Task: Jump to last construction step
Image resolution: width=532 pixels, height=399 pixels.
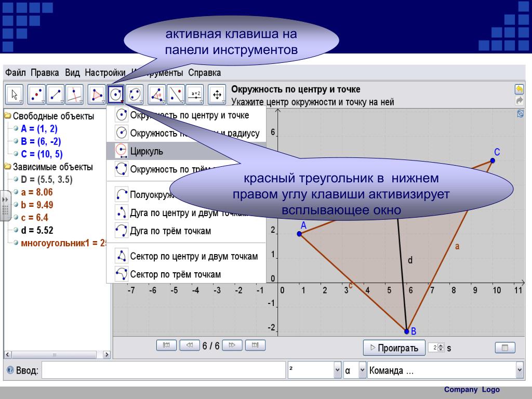Action: point(255,345)
